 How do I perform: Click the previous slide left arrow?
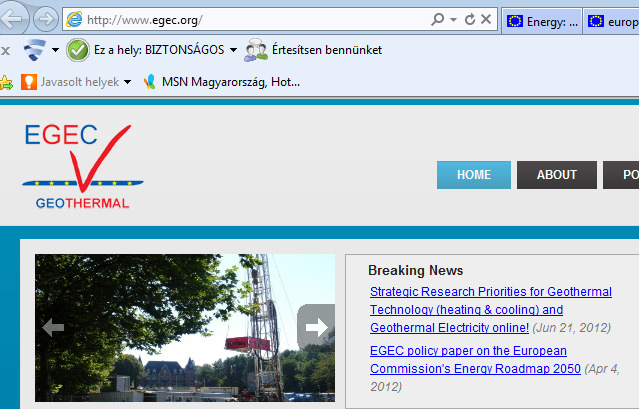53,328
